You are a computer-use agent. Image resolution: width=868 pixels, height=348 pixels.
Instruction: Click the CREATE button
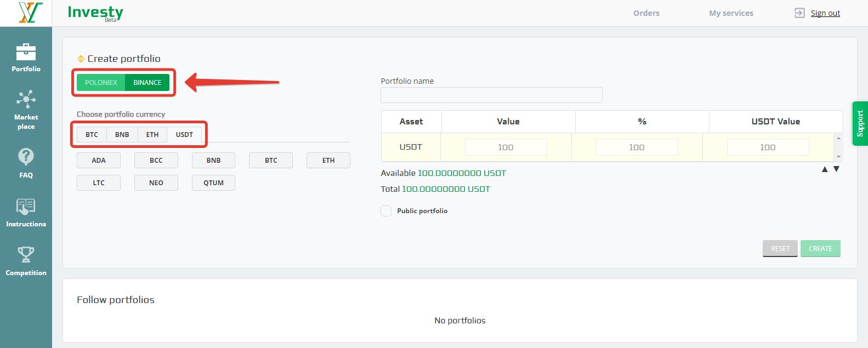820,248
